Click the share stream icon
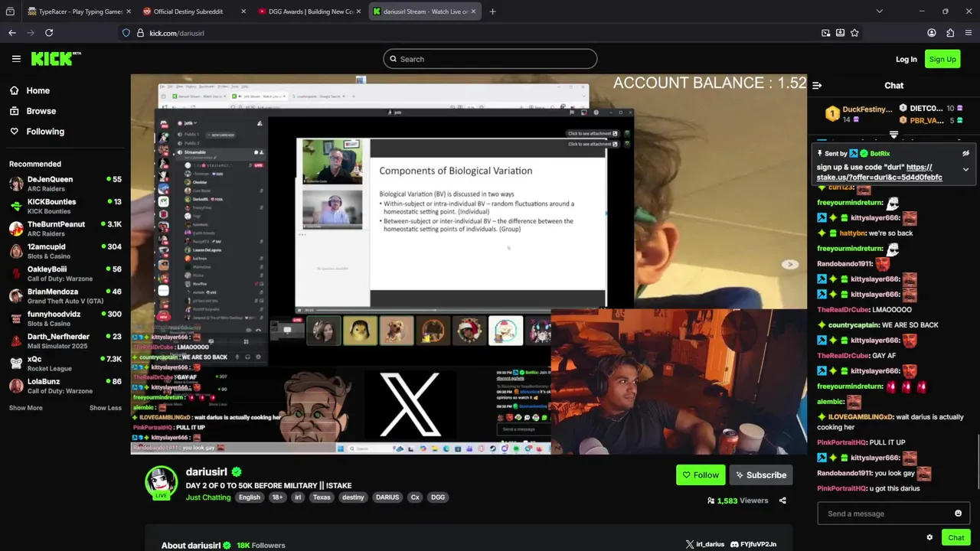Screen dimensions: 980x551 coord(782,500)
